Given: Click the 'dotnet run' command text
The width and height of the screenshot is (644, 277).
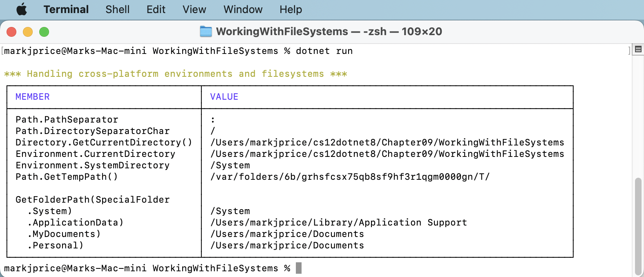Looking at the screenshot, I should tap(324, 51).
